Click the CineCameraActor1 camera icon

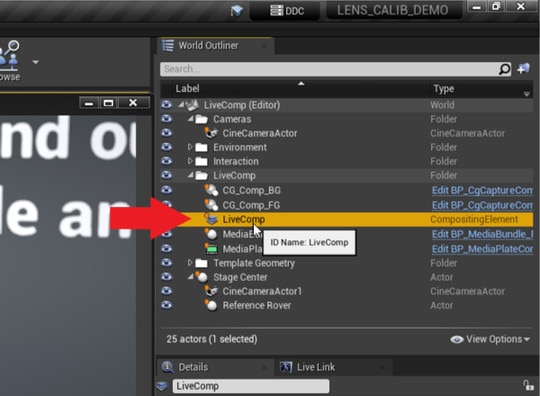point(211,291)
